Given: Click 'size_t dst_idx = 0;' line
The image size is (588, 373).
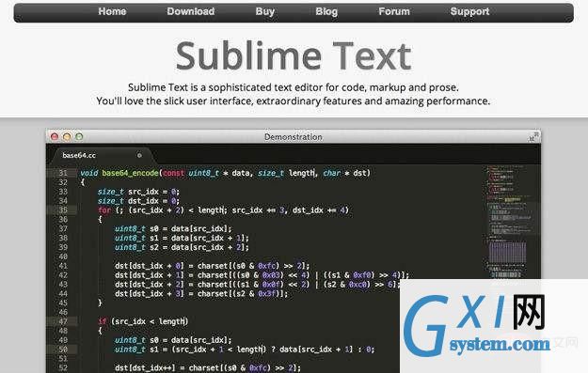Looking at the screenshot, I should (138, 201).
